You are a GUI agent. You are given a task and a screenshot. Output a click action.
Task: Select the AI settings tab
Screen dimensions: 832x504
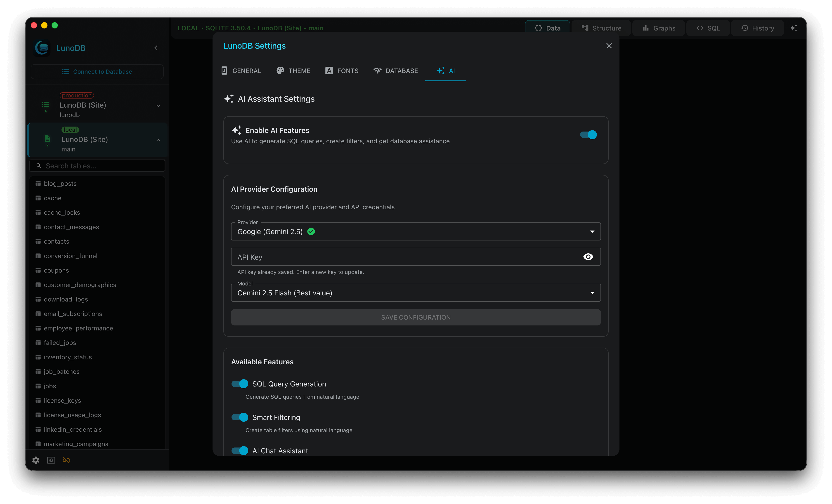(x=446, y=71)
